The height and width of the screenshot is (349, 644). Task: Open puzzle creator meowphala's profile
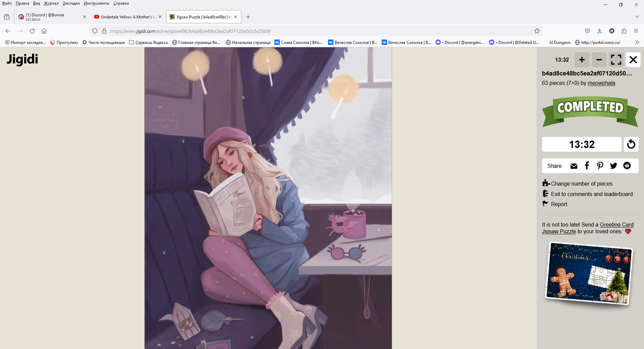(601, 83)
